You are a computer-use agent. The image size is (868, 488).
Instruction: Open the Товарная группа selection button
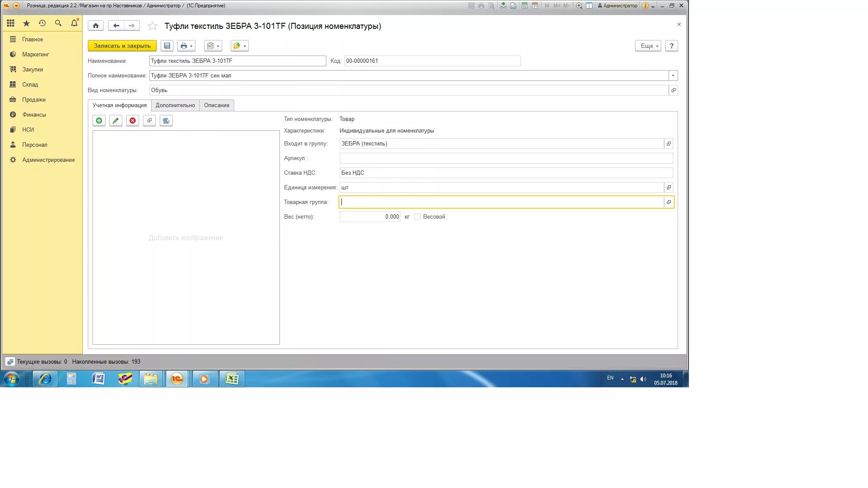click(x=669, y=202)
